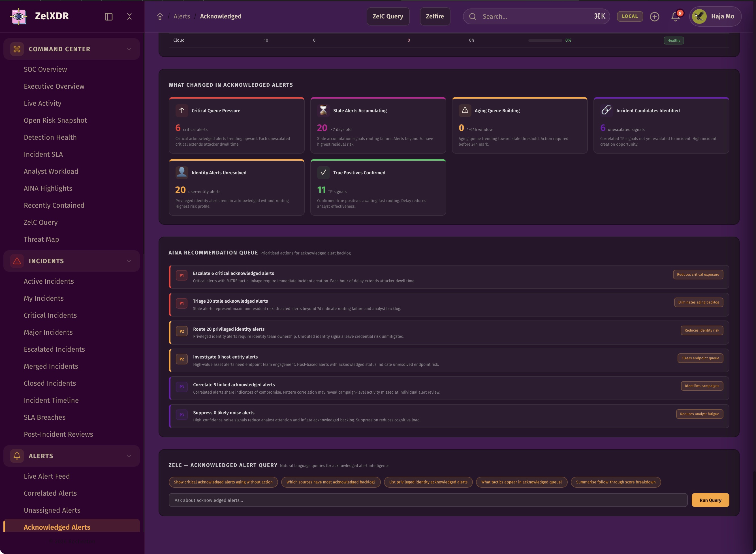Open the notifications bell icon

pos(675,16)
